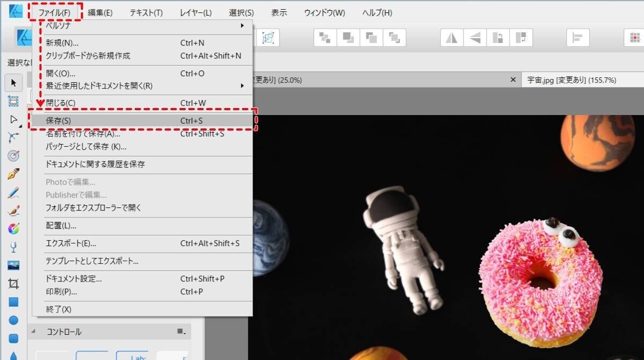Choose 配置(L)... menu item
644x360 pixels.
142,226
